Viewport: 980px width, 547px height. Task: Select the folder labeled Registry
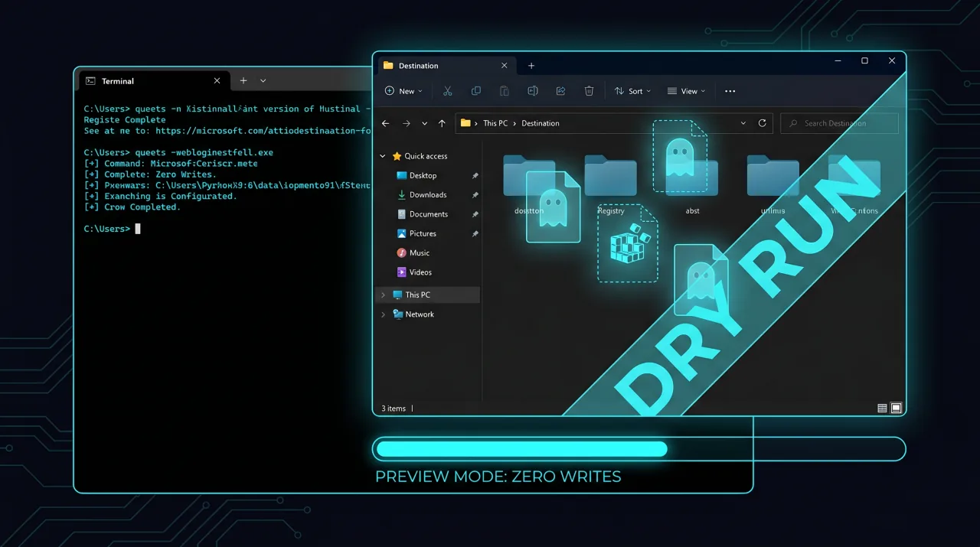pyautogui.click(x=610, y=185)
